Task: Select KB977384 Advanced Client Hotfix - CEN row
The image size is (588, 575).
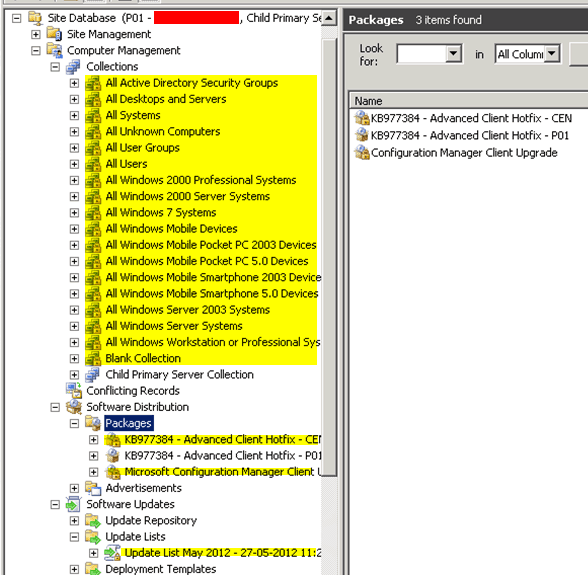Action: [471, 118]
